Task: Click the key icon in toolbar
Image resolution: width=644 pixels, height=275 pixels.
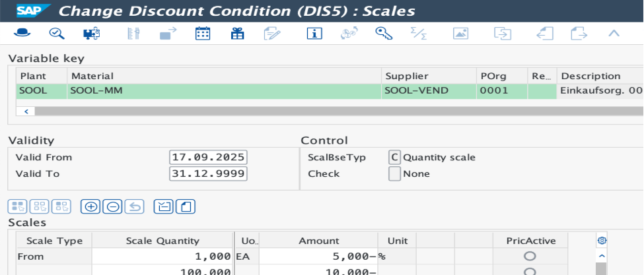Action: [x=384, y=33]
